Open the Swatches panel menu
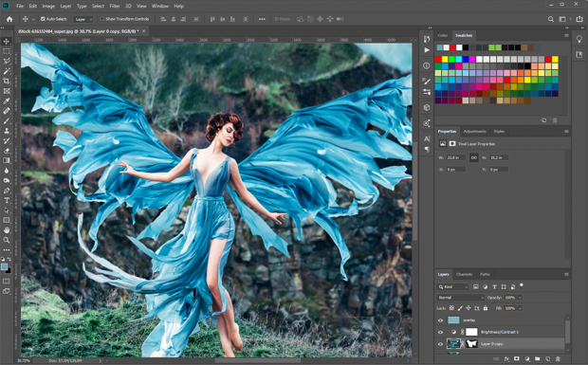Screen dimensions: 588x365 [566, 36]
